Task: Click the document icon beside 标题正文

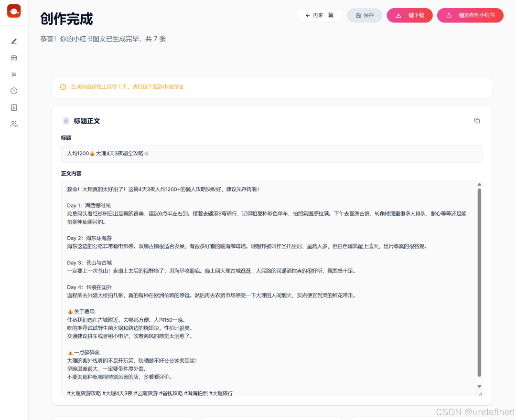Action: (x=66, y=121)
